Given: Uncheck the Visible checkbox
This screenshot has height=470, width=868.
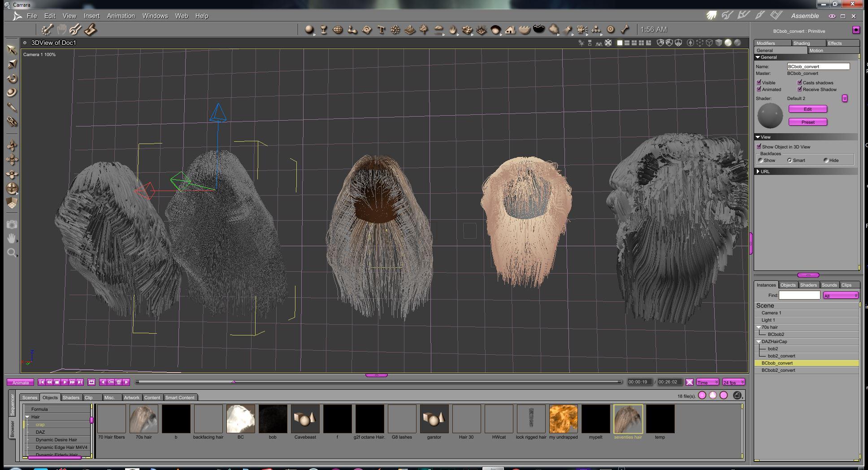Looking at the screenshot, I should pos(759,83).
